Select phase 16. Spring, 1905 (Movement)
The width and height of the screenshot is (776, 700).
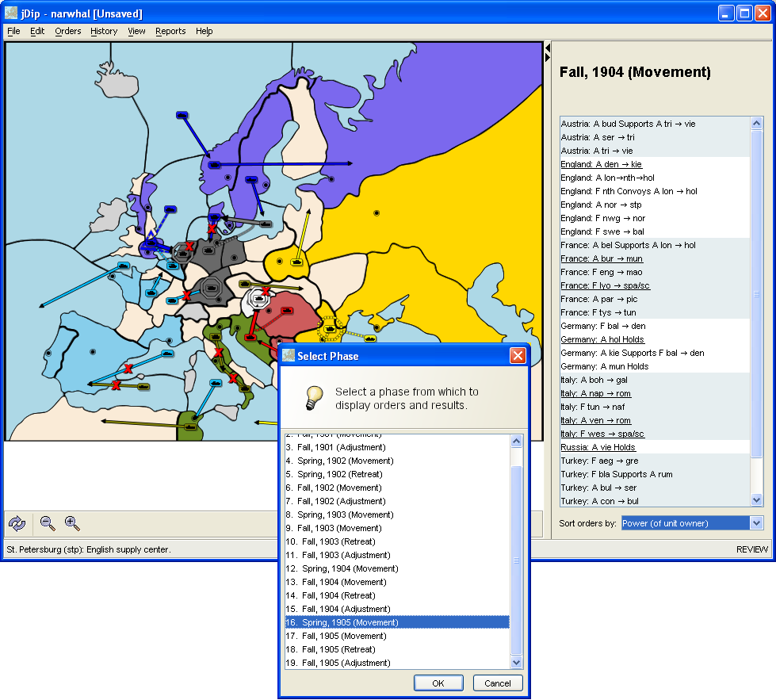tap(397, 622)
